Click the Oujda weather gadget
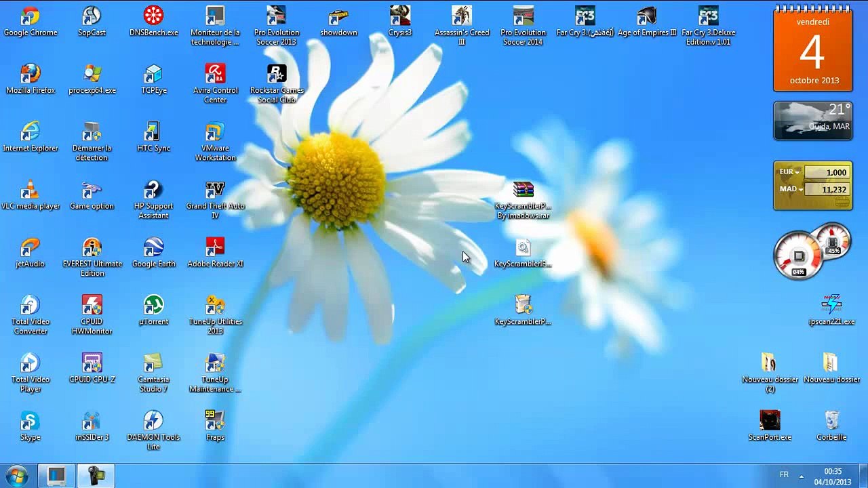The image size is (868, 488). (x=813, y=121)
